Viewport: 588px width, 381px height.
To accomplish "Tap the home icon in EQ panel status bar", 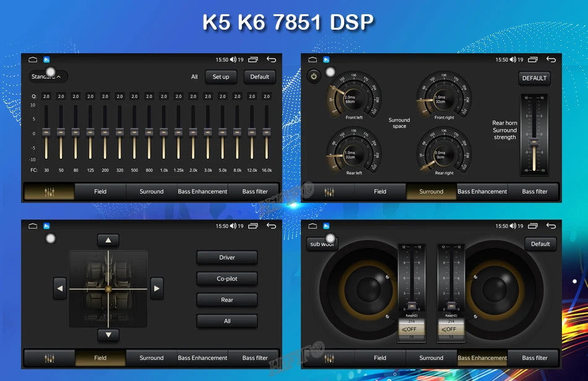I will coord(33,59).
